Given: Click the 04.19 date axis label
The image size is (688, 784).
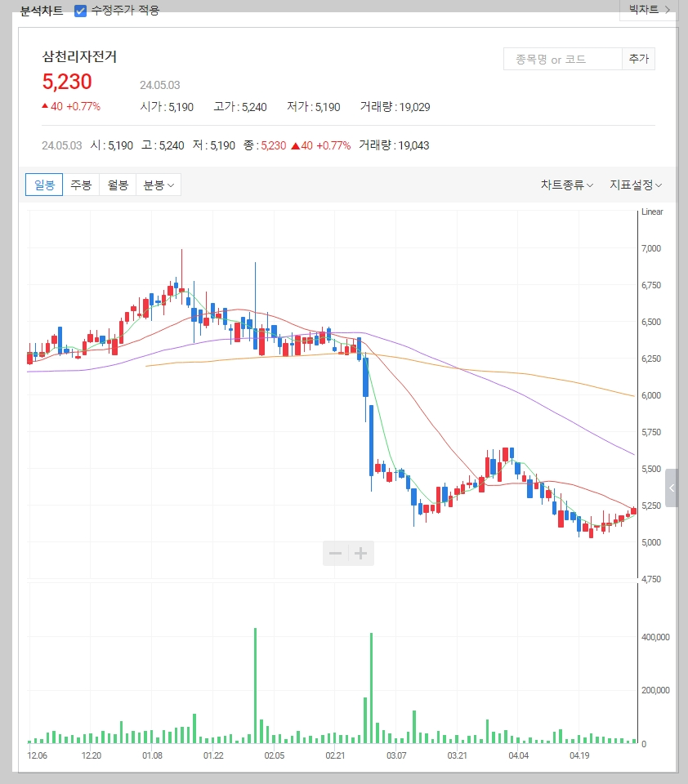Looking at the screenshot, I should point(579,755).
